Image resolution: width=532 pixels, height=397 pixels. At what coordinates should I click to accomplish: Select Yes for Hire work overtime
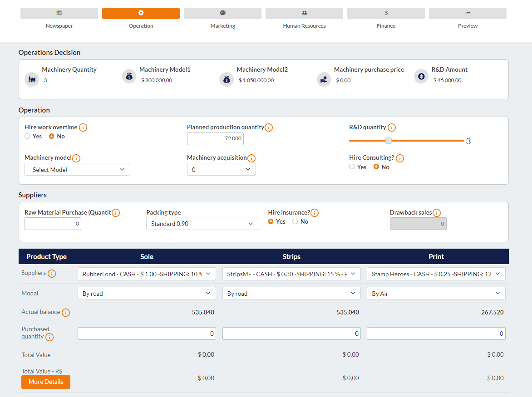click(28, 136)
